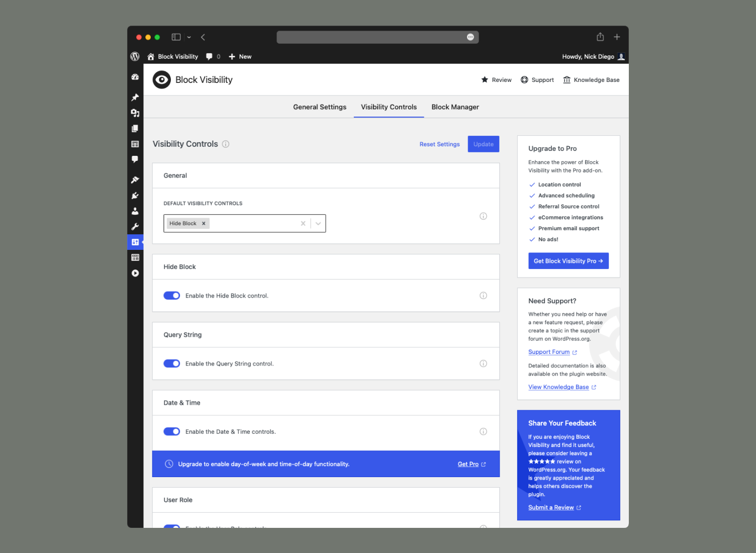This screenshot has width=756, height=553.
Task: Remove the Hide Block tag chip
Action: pyautogui.click(x=204, y=223)
